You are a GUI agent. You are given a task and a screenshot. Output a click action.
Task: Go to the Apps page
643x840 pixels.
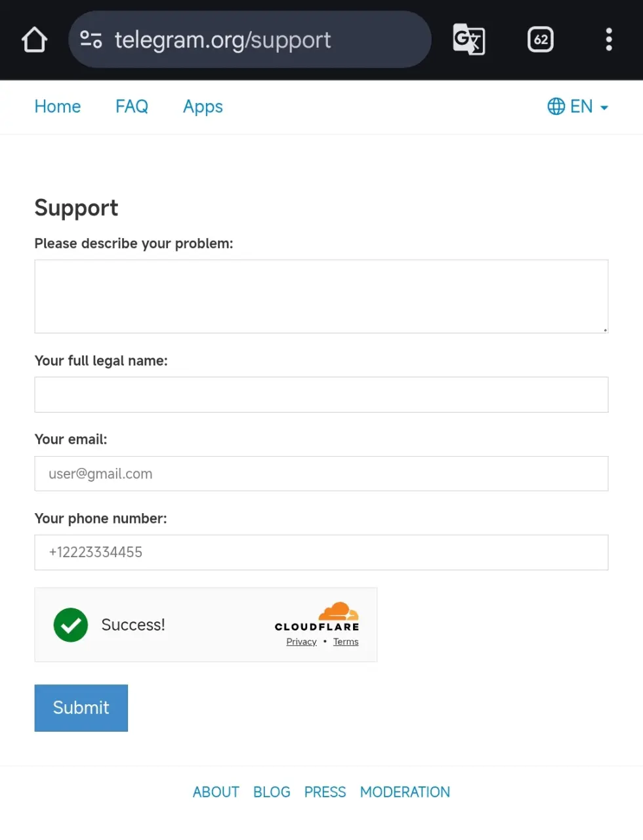coord(203,107)
